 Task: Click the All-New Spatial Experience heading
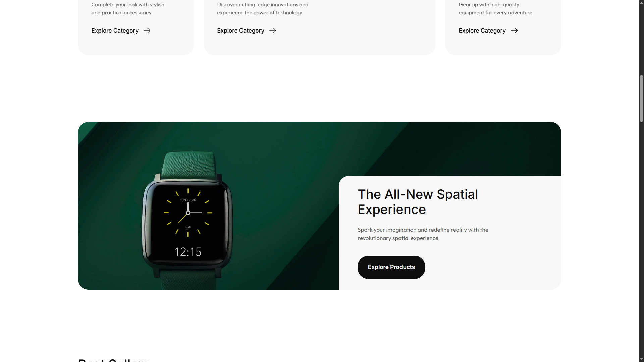418,202
